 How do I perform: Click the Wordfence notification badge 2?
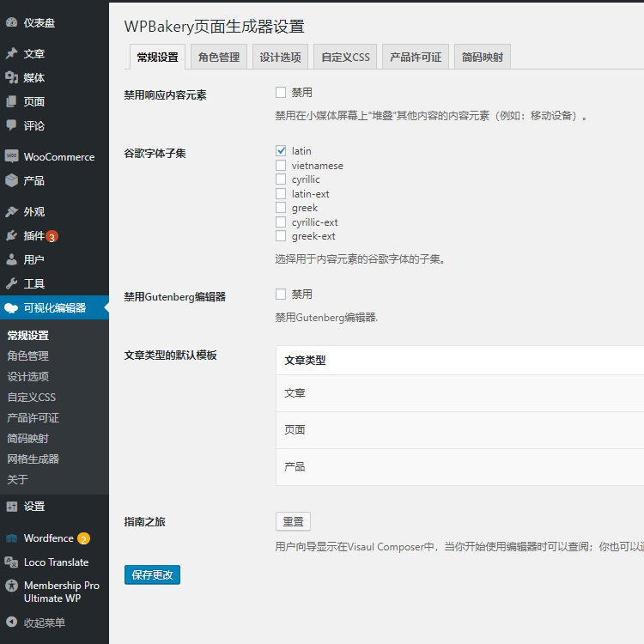84,539
